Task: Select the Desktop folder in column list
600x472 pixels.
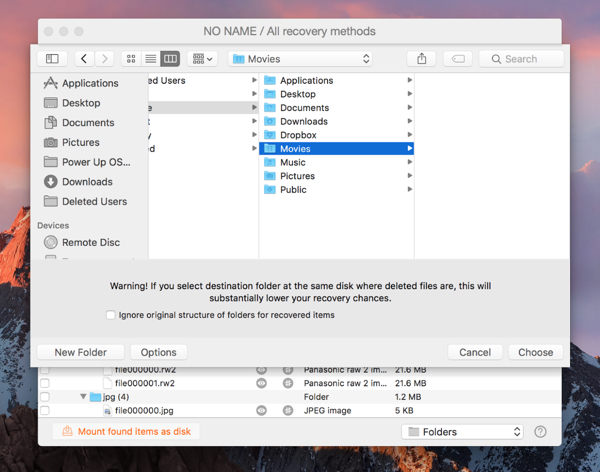Action: (x=336, y=94)
